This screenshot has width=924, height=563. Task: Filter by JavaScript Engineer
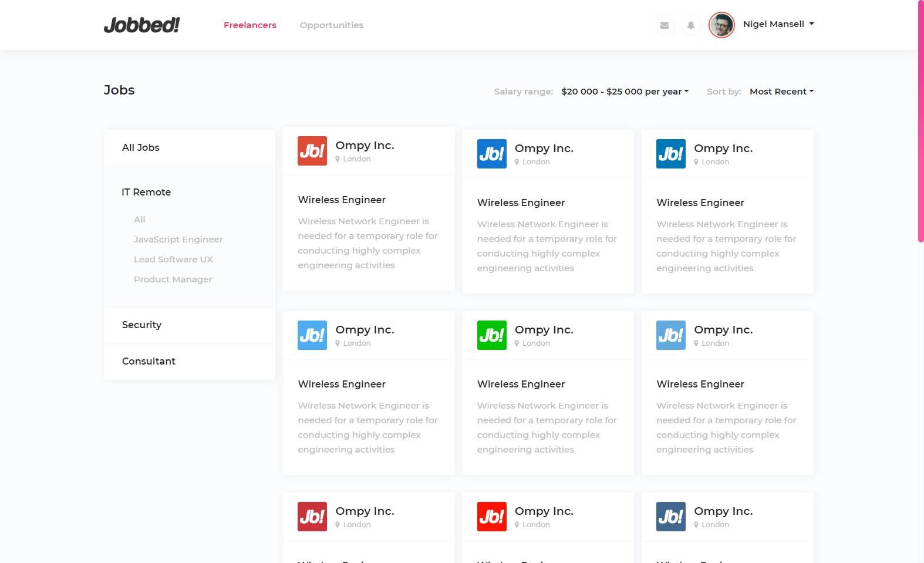click(x=178, y=240)
